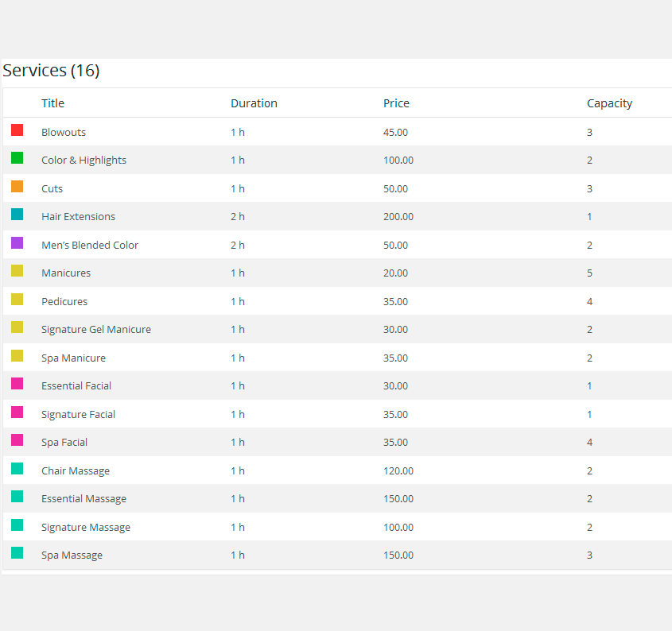
Task: Click the red color swatch beside Blowouts
Action: tap(17, 130)
